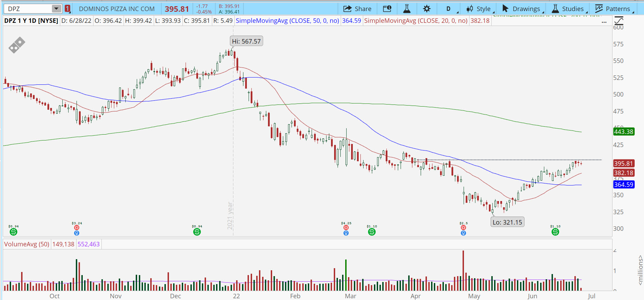
Task: Click the VolumeAvg (50) study label
Action: click(x=27, y=244)
